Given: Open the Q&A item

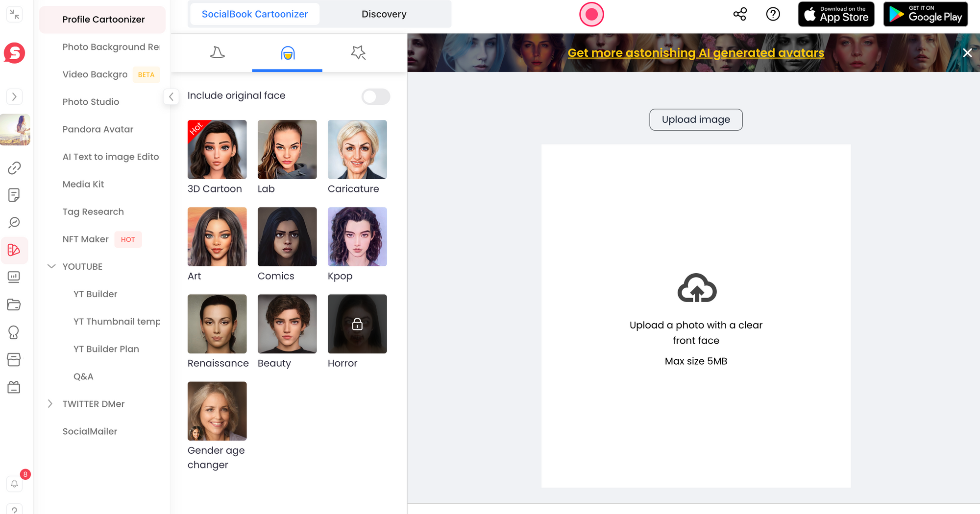Looking at the screenshot, I should (83, 376).
